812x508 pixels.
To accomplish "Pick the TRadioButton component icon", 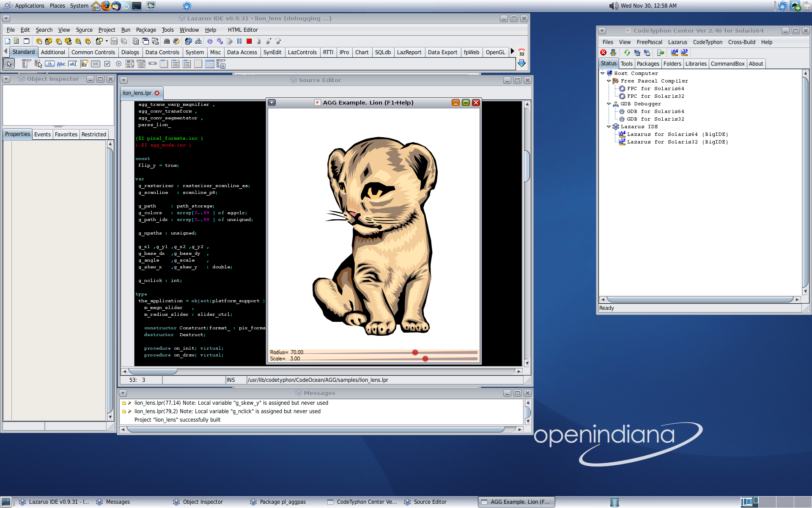I will click(x=118, y=64).
